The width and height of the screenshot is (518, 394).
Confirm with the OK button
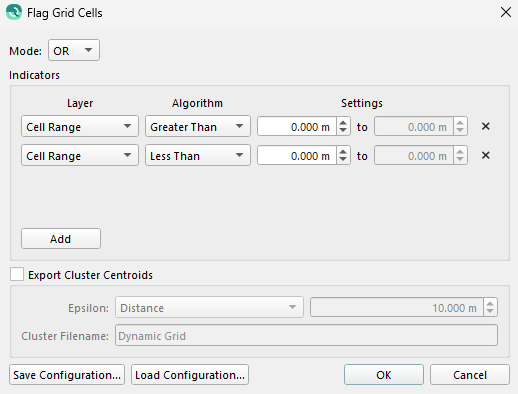click(384, 375)
